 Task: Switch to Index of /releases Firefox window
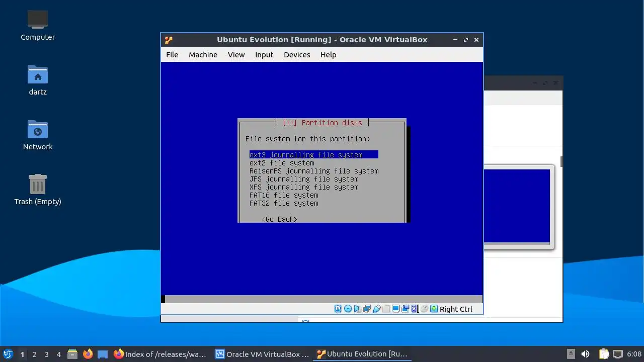161,354
